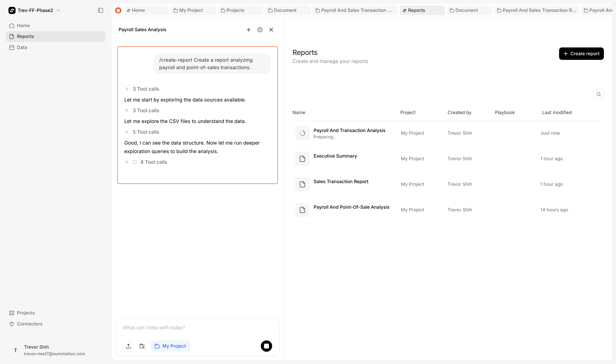The image size is (616, 364).
Task: Open Connectors in the sidebar
Action: tap(56, 324)
